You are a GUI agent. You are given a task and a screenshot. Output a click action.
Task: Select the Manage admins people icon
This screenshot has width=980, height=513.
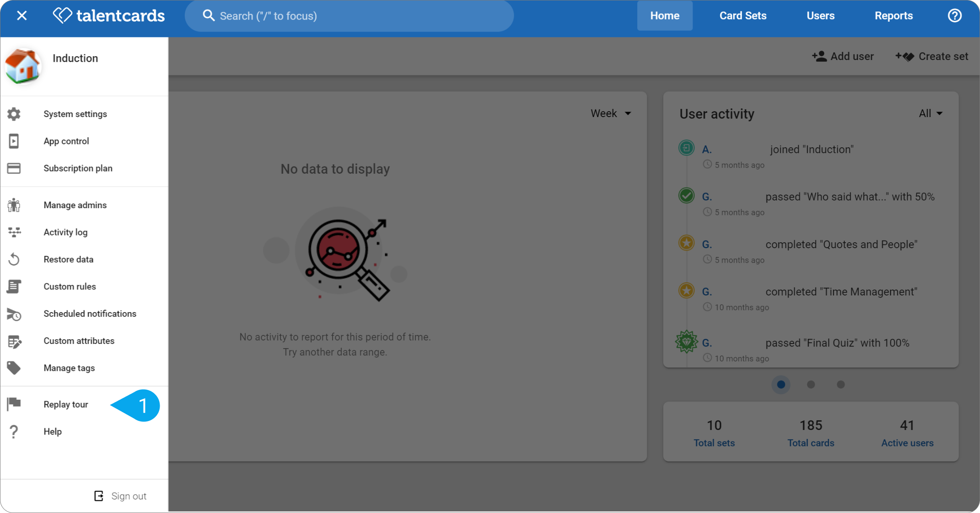point(14,205)
